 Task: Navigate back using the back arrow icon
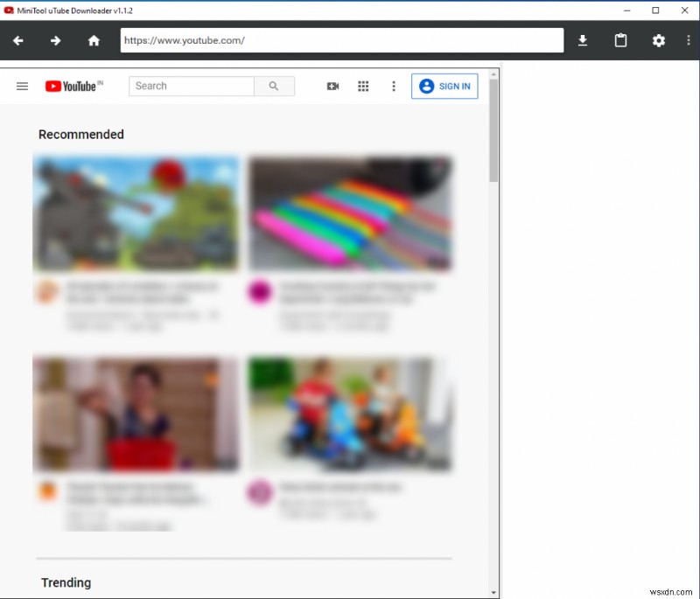(x=17, y=40)
